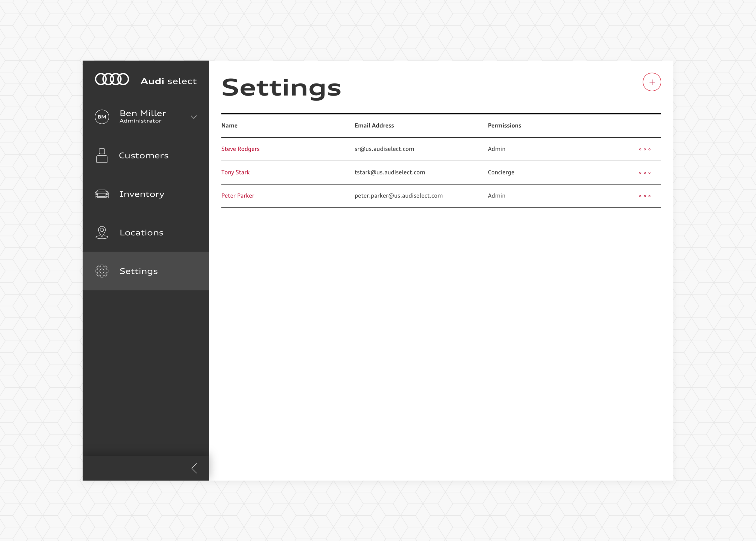
Task: Click email sr@us.audiselect.com
Action: tap(384, 149)
